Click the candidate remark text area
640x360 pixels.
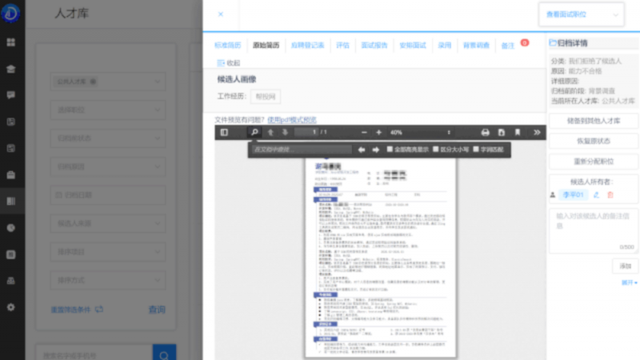click(593, 231)
